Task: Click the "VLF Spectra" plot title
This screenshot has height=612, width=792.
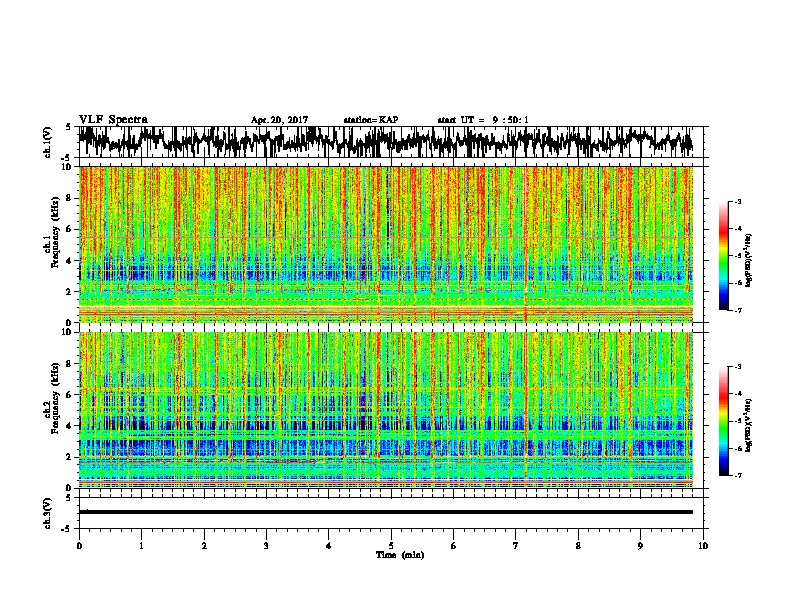Action: click(113, 119)
